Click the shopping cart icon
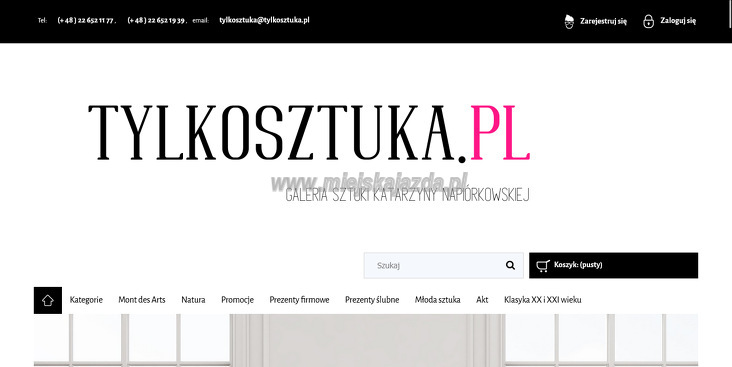This screenshot has width=732, height=367. [x=542, y=266]
